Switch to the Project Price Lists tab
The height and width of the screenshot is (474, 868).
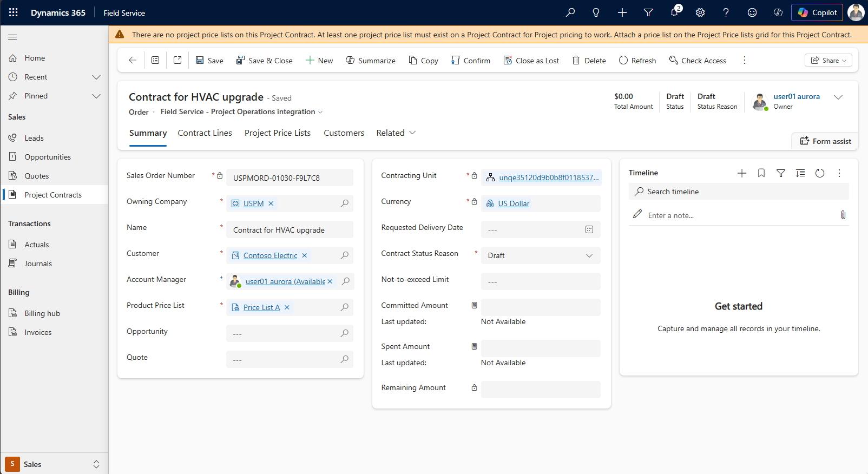point(278,133)
